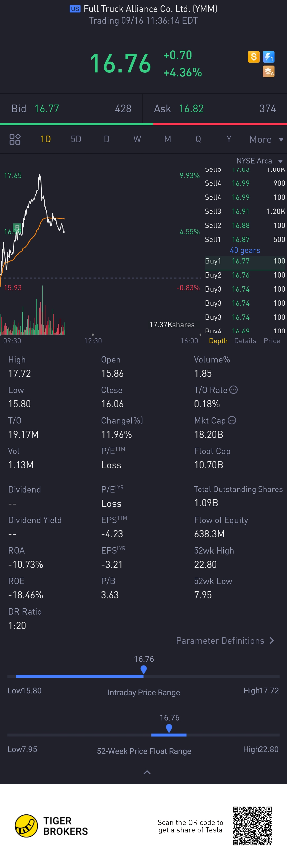This screenshot has height=868, width=287.
Task: Switch to the D daily chart tab
Action: point(107,139)
